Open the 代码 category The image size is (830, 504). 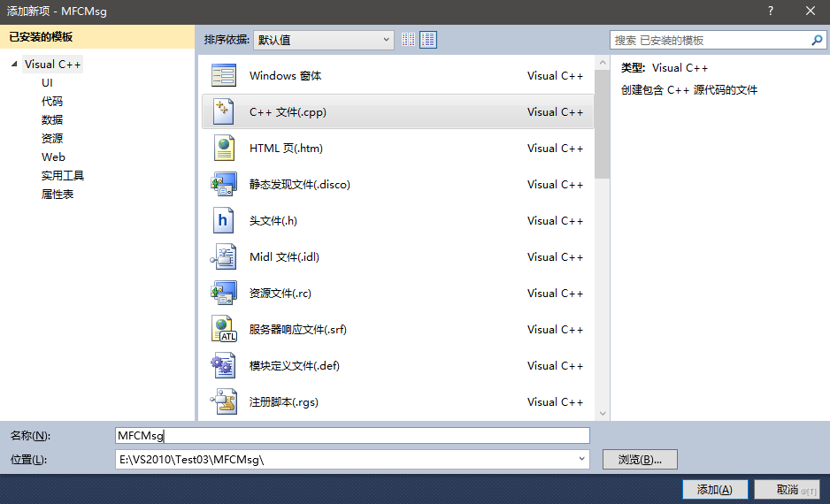(52, 101)
